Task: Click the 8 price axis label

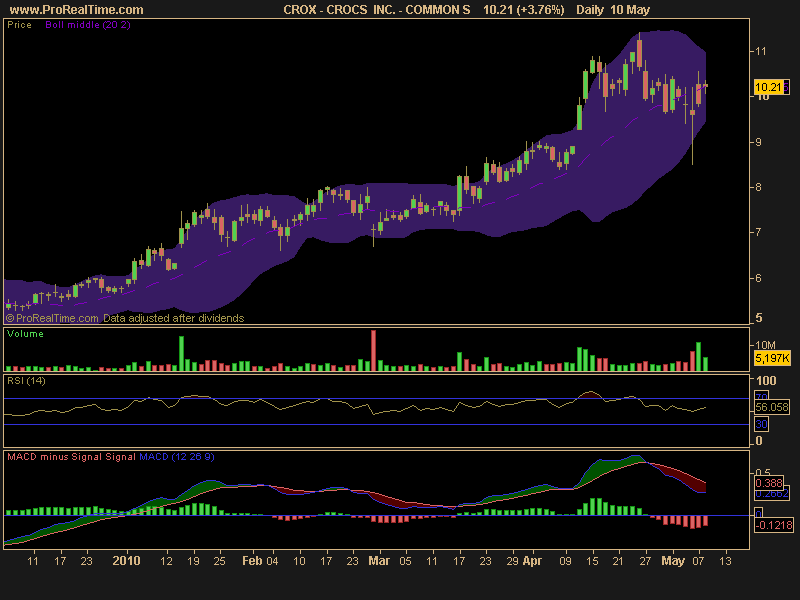Action: click(758, 187)
